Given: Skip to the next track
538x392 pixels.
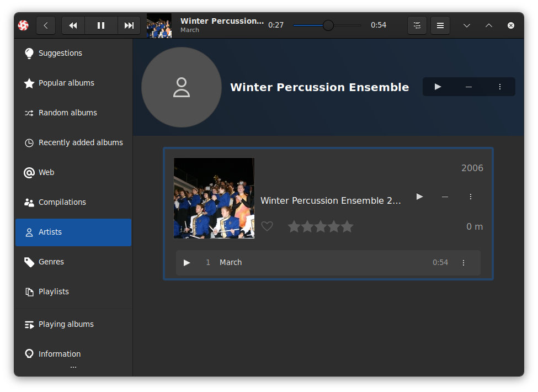Looking at the screenshot, I should (x=129, y=25).
